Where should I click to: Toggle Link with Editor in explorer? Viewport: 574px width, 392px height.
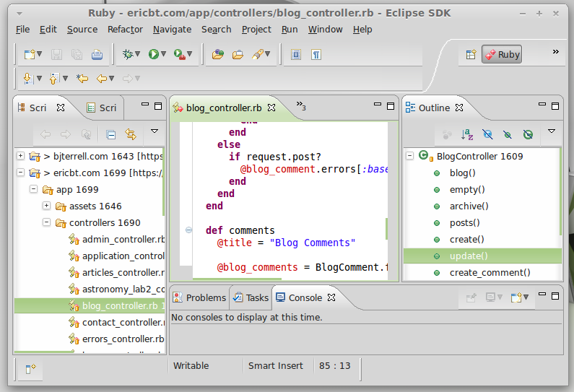pos(131,134)
